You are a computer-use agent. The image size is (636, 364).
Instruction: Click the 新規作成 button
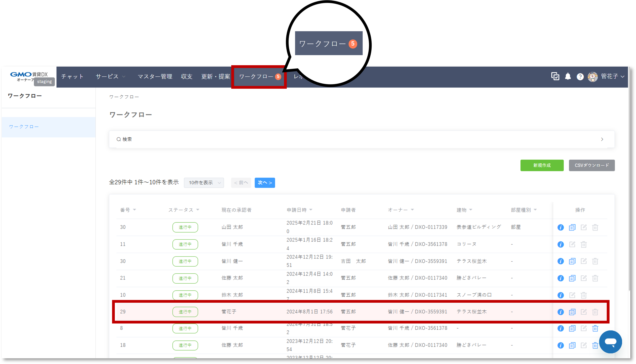point(542,165)
